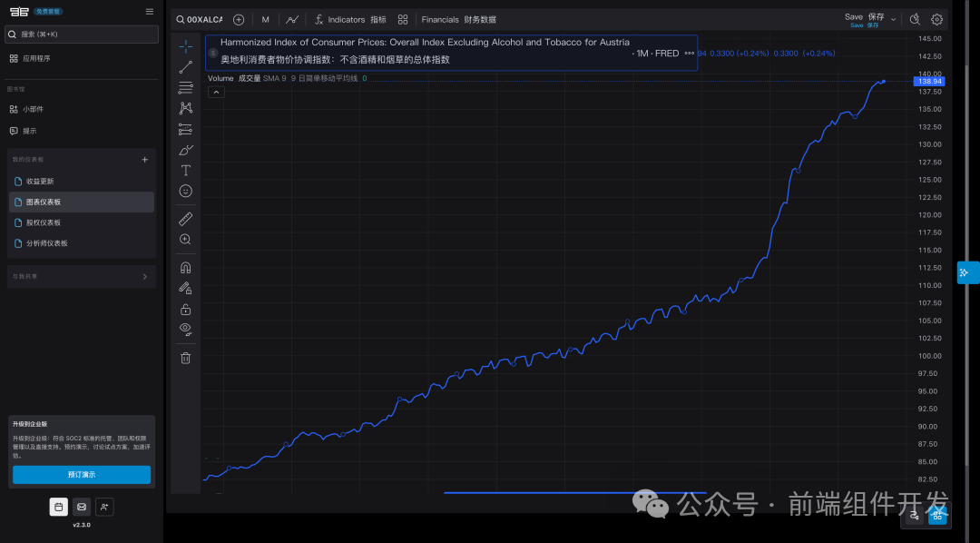Open the blue side panel tab on right edge

pos(968,272)
